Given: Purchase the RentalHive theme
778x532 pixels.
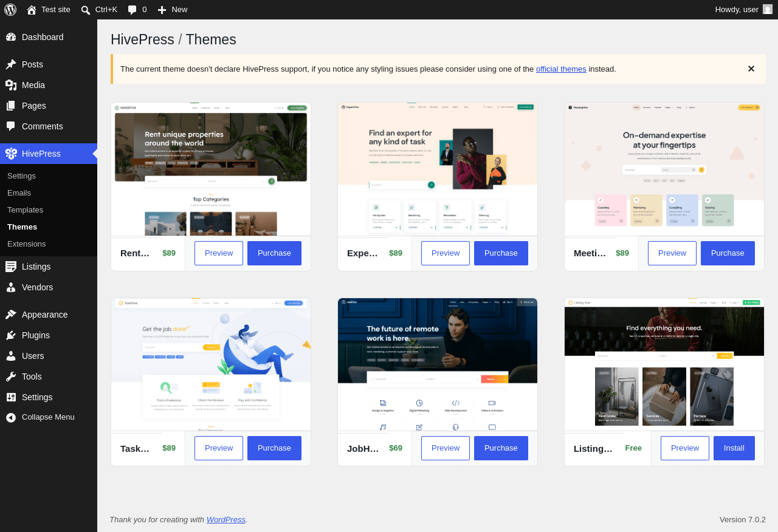Looking at the screenshot, I should pos(274,253).
